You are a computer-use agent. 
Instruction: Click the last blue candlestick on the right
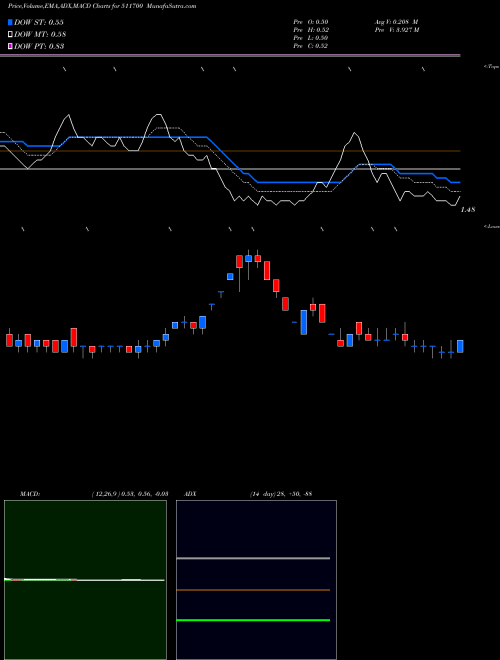pos(460,346)
